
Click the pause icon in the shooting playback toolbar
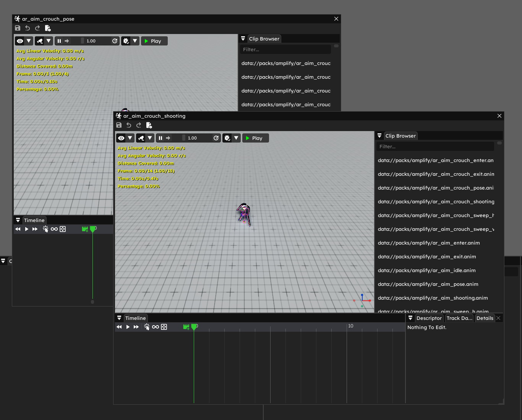(161, 138)
